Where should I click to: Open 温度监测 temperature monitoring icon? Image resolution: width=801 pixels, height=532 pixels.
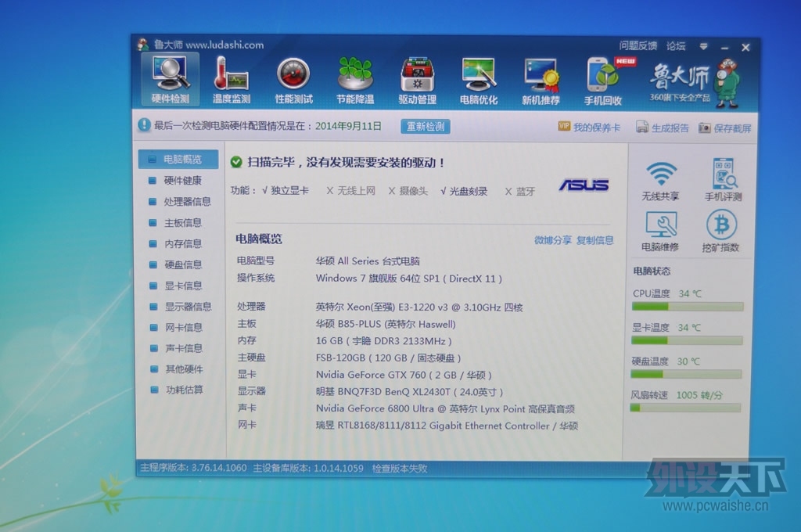232,81
